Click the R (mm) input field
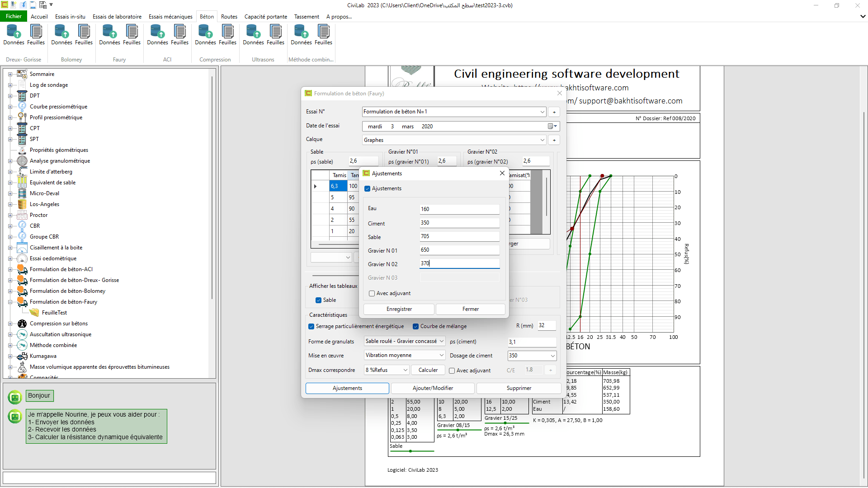The width and height of the screenshot is (868, 488). 546,326
